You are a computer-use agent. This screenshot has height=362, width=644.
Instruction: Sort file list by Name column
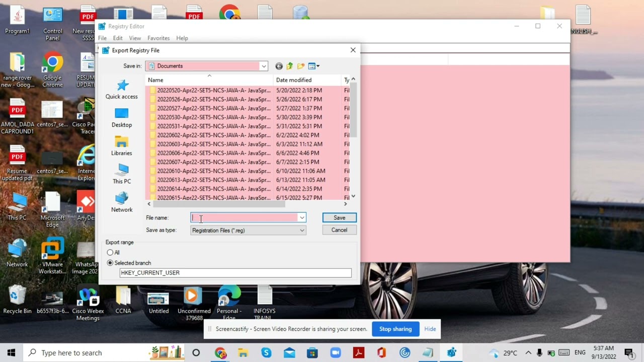pos(209,80)
